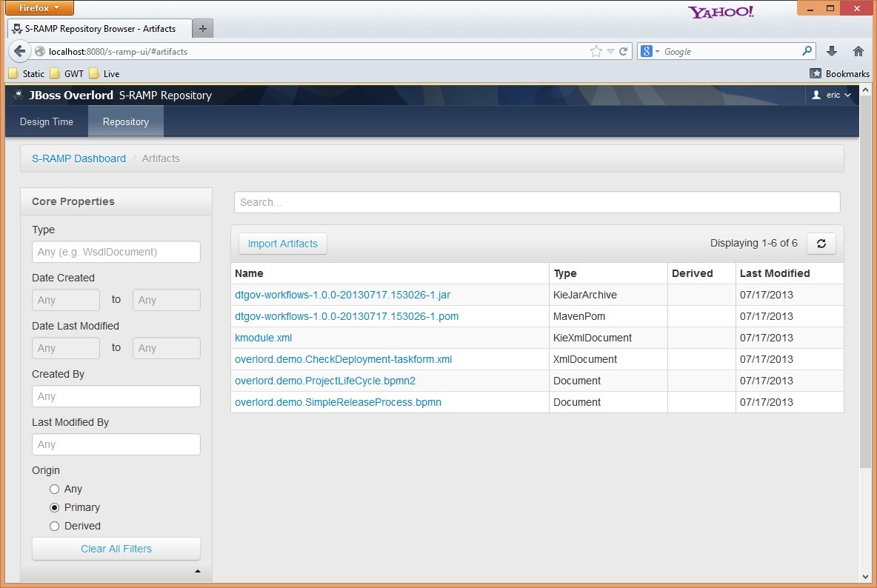
Task: Click the browser back arrow button
Action: pos(19,51)
